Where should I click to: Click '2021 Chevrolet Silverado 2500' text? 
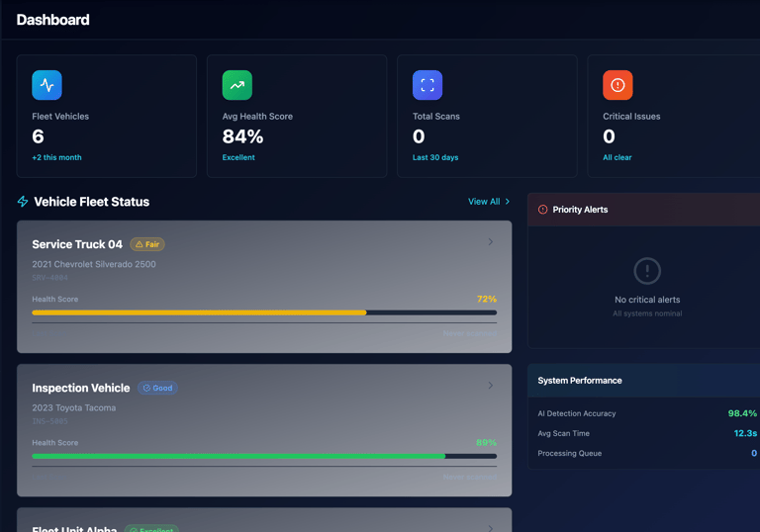click(x=94, y=264)
